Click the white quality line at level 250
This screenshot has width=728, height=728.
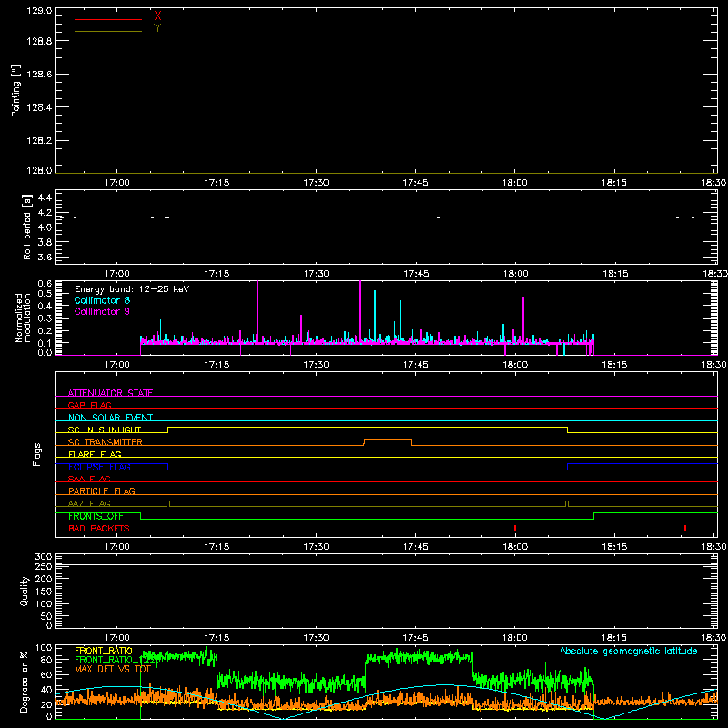click(386, 564)
